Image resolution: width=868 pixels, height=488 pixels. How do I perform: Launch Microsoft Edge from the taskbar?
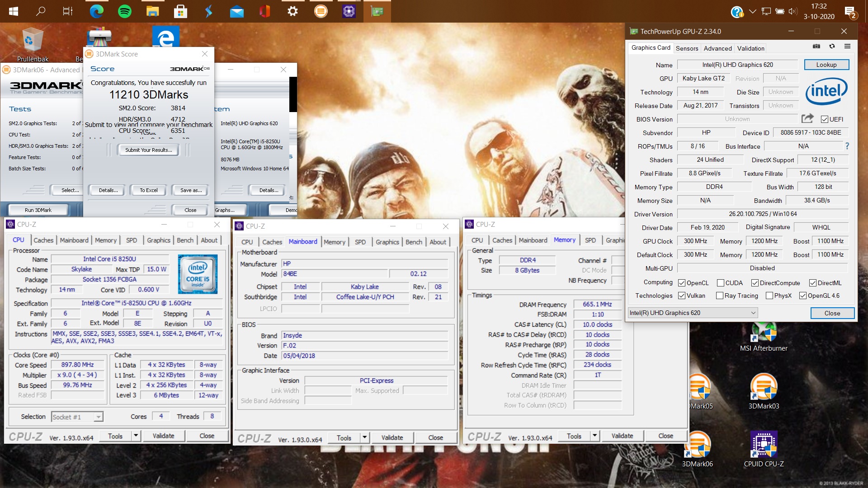[x=96, y=11]
